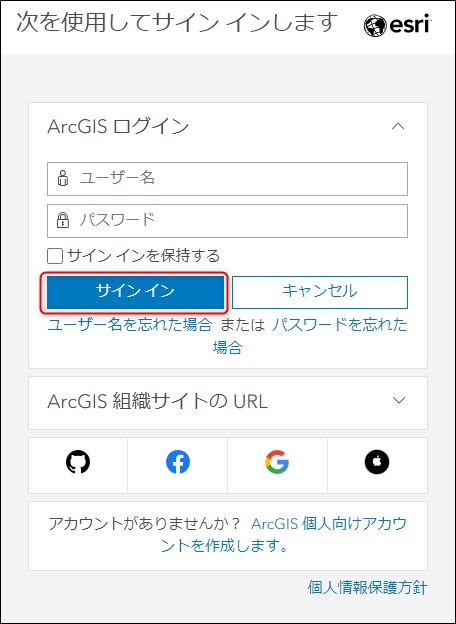Image resolution: width=456 pixels, height=624 pixels.
Task: Click the padlock icon in password field
Action: pos(62,220)
